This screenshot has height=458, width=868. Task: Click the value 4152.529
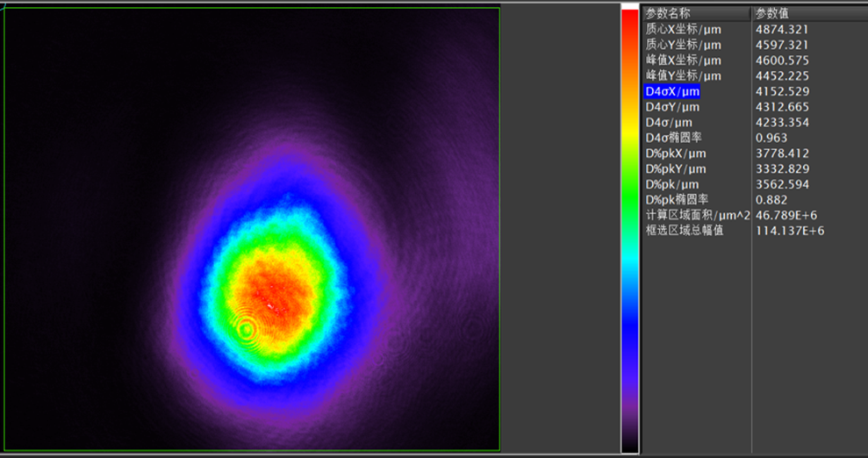(x=782, y=91)
